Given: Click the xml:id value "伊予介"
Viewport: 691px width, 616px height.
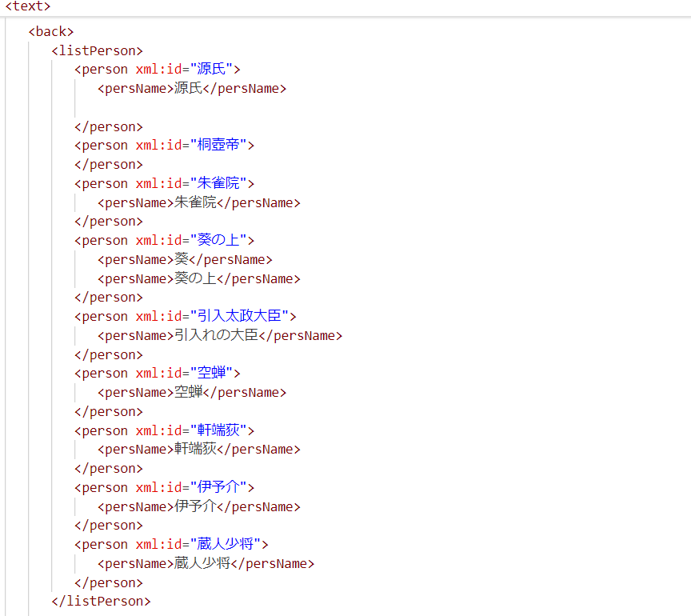Looking at the screenshot, I should (x=218, y=487).
